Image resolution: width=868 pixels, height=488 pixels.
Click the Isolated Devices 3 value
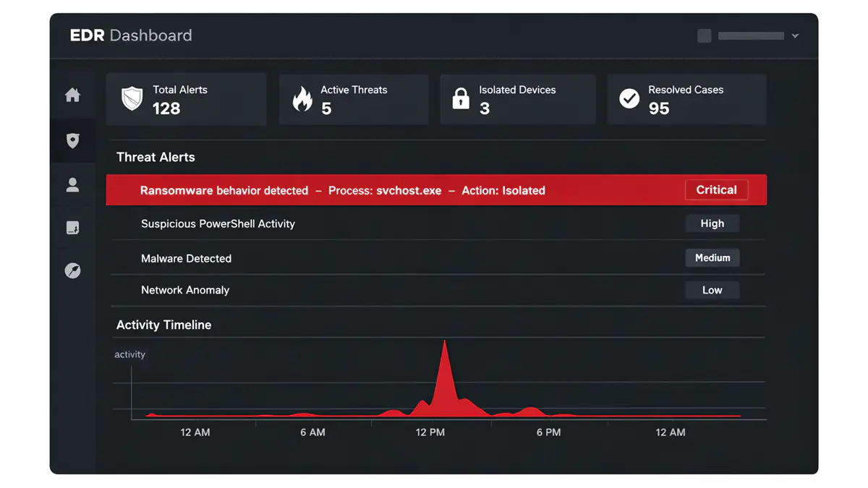(x=485, y=108)
